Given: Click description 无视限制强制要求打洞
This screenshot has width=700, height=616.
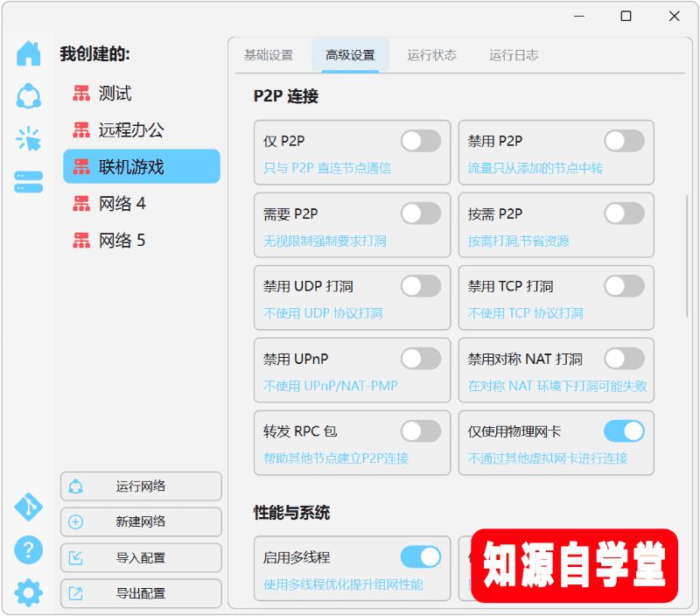Looking at the screenshot, I should pos(325,241).
